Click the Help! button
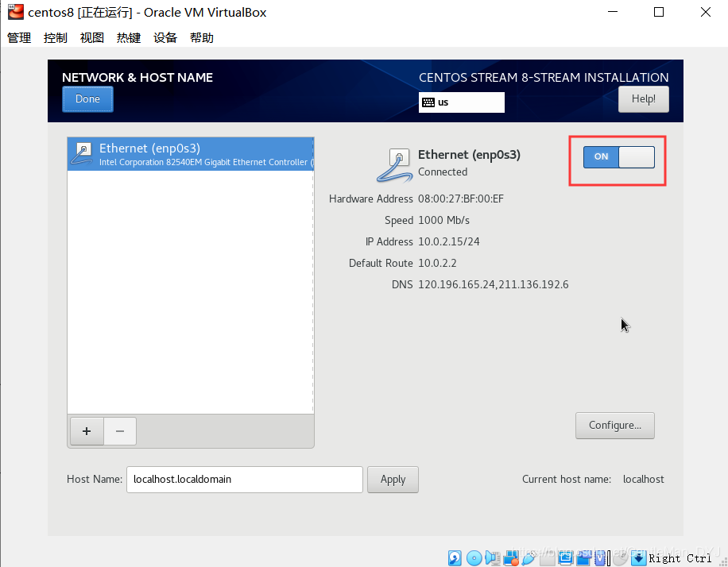This screenshot has height=567, width=728. pos(644,98)
